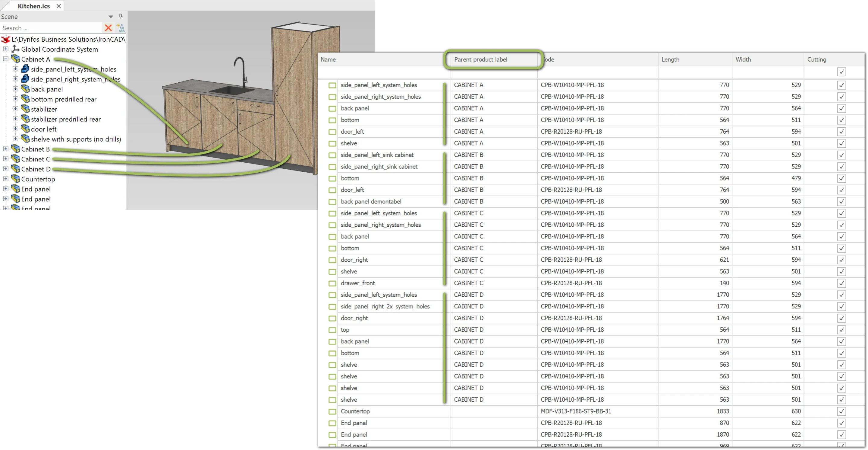This screenshot has height=450, width=868.
Task: Click the green panel icon beside drawer_front row
Action: [x=332, y=283]
